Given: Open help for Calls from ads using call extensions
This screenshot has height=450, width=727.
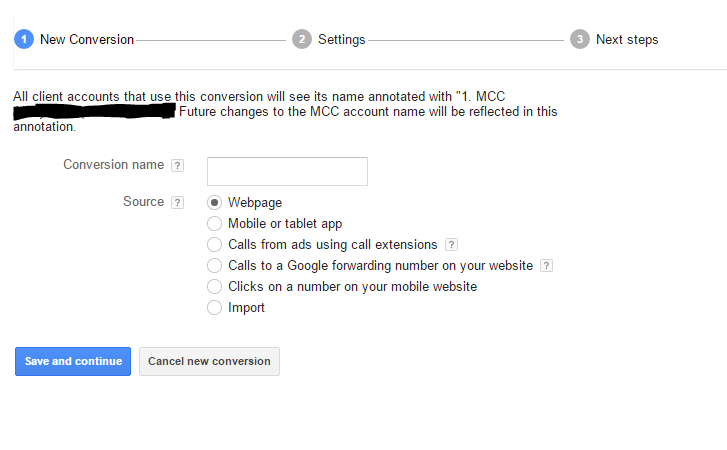Looking at the screenshot, I should 451,245.
